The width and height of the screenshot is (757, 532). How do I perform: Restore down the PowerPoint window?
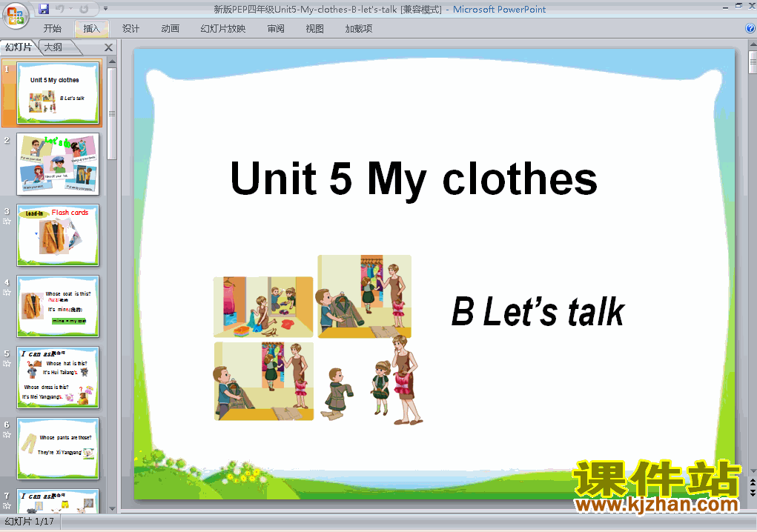click(738, 6)
